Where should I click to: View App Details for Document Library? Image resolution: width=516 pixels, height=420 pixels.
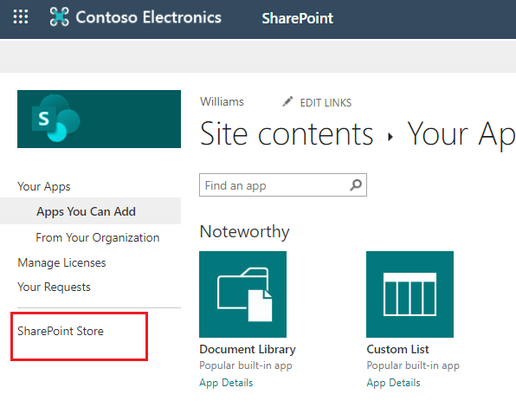pyautogui.click(x=226, y=383)
